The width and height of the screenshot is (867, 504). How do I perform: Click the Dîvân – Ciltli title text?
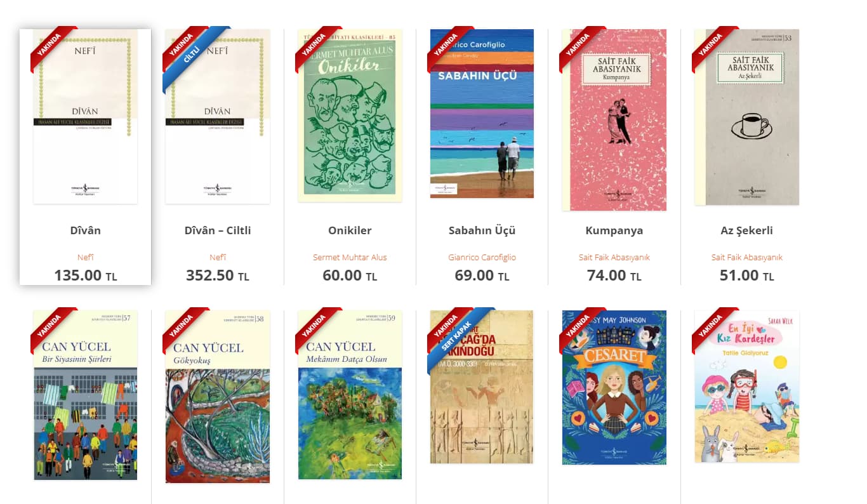tap(218, 230)
